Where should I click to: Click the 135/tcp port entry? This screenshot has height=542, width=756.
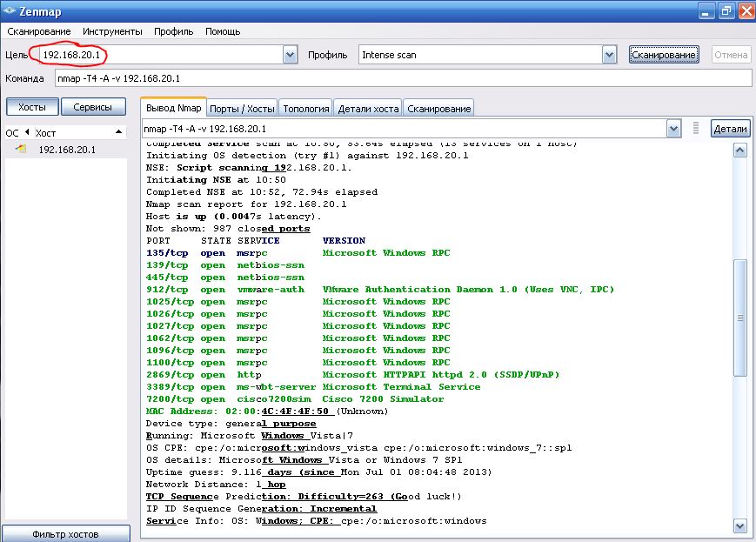pos(167,252)
